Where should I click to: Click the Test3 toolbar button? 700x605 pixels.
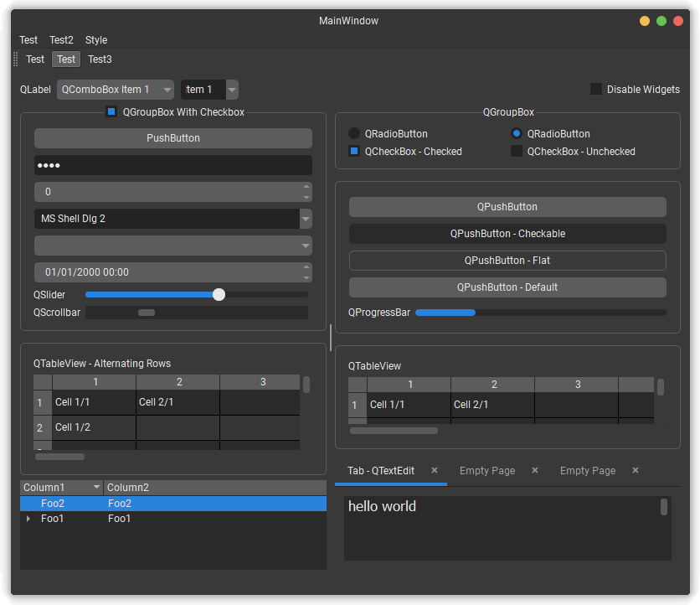click(x=100, y=59)
